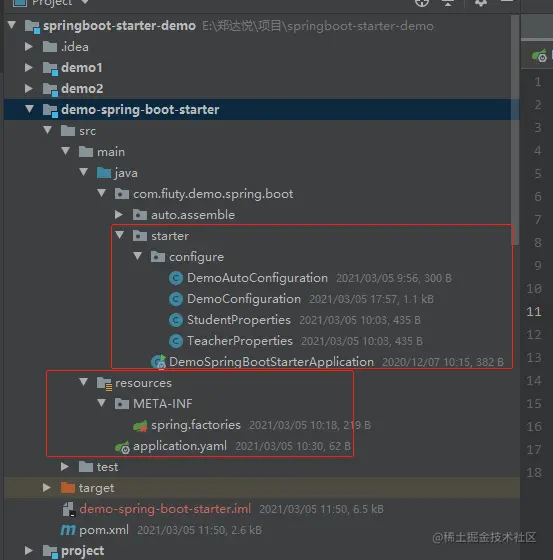This screenshot has height=560, width=553.
Task: Collapse the META-INF folder arrow
Action: pos(102,403)
